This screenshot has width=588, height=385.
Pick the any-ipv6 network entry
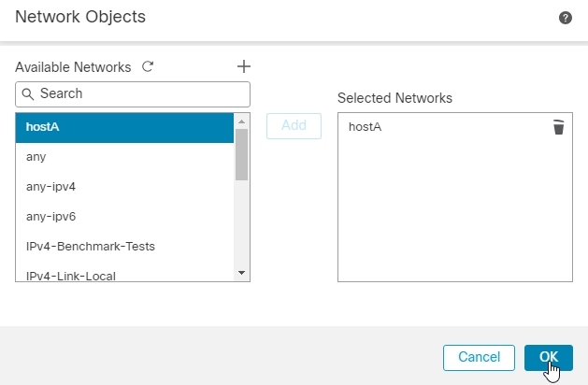click(x=123, y=217)
